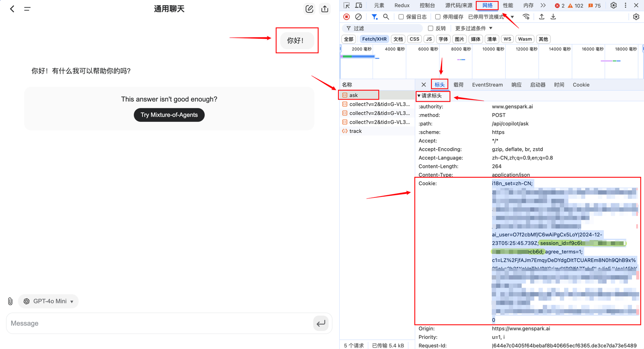Switch to the 性能 tab
Viewport: 644px width, 349px height.
[508, 6]
